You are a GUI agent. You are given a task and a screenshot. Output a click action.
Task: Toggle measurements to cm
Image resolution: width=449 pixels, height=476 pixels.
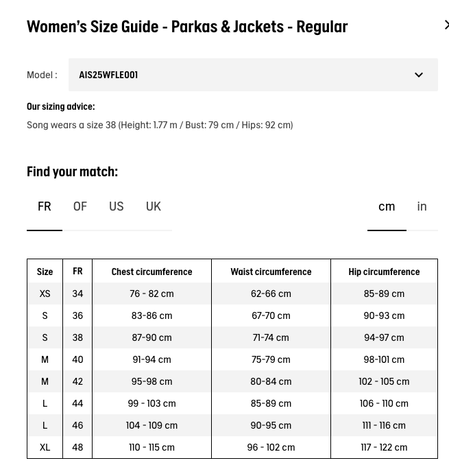(x=387, y=206)
